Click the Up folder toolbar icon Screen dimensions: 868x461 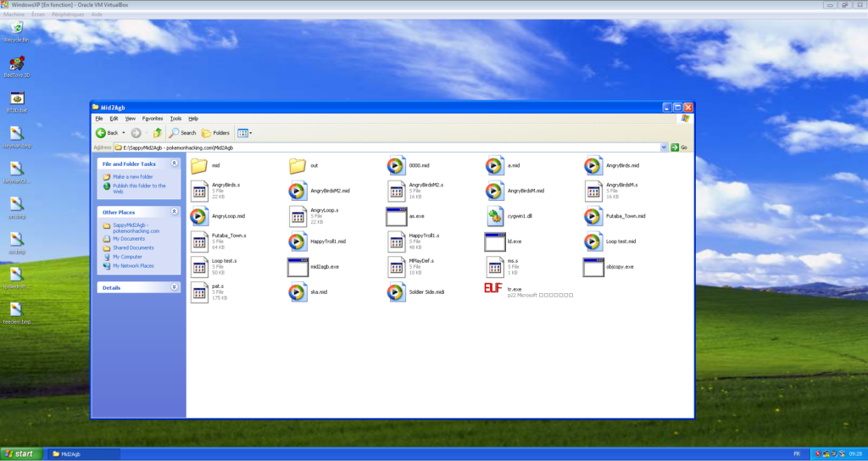point(158,133)
